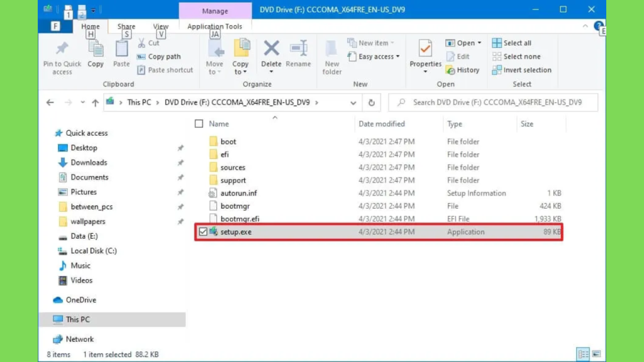The height and width of the screenshot is (362, 644).
Task: Go back with the left arrow
Action: click(x=50, y=102)
